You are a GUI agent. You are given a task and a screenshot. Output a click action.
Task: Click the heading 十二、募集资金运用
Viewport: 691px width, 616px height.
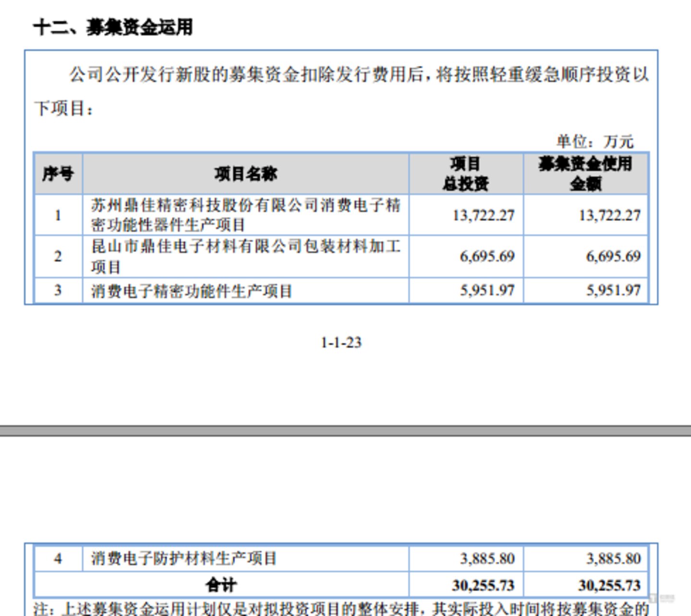113,27
